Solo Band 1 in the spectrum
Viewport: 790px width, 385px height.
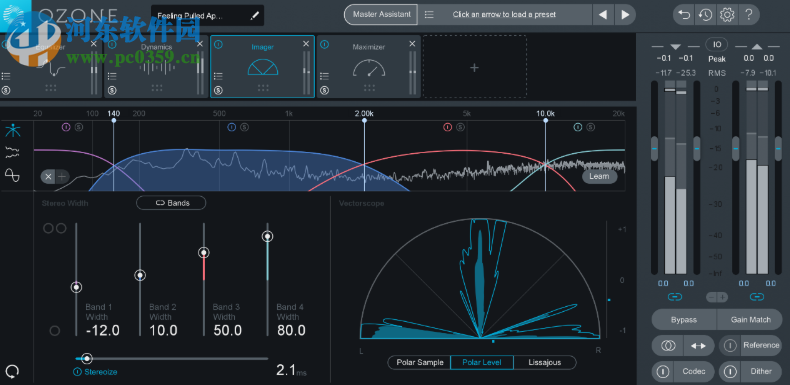[x=79, y=127]
